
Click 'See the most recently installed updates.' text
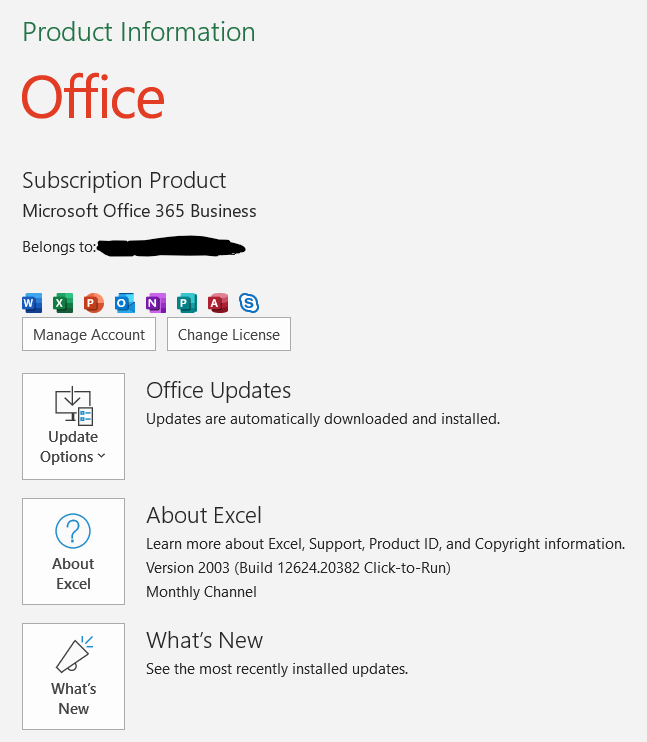coord(277,669)
